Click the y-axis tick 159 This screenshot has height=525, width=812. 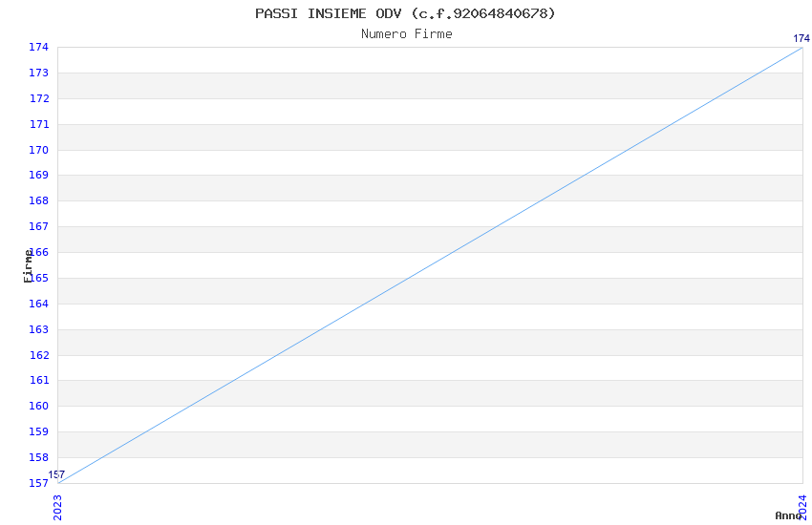tap(39, 431)
